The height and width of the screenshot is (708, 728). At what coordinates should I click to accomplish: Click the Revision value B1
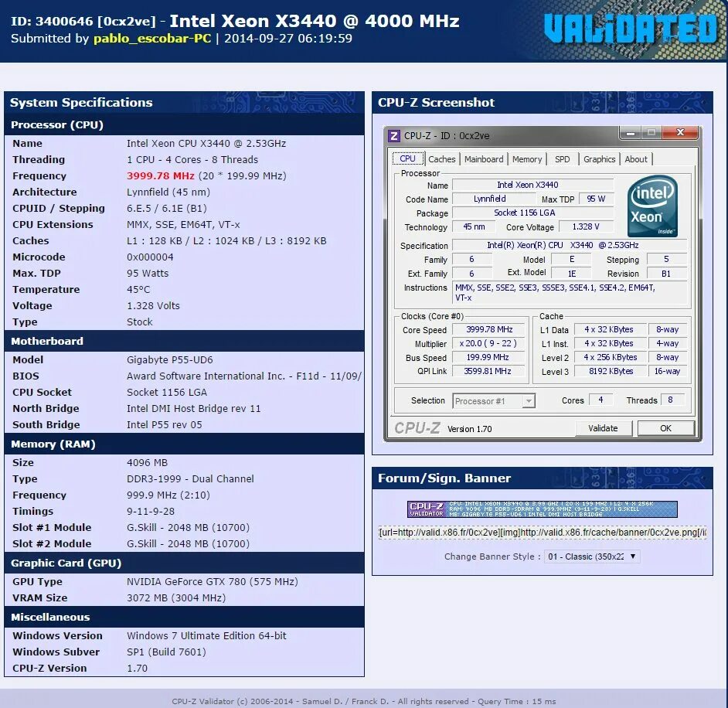click(x=666, y=274)
